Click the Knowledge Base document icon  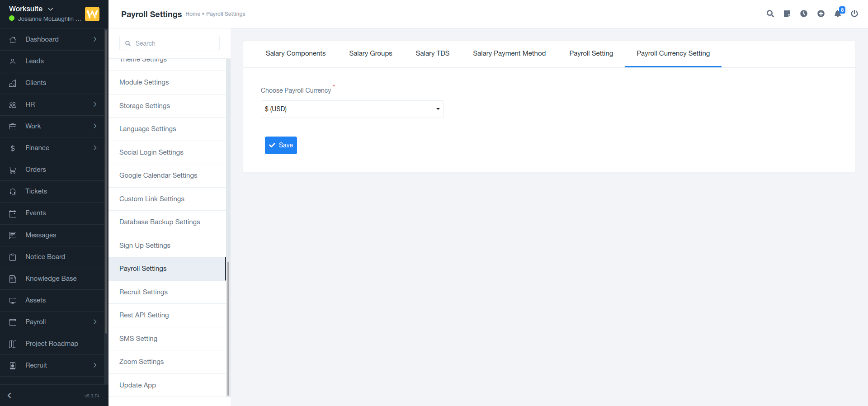tap(13, 279)
